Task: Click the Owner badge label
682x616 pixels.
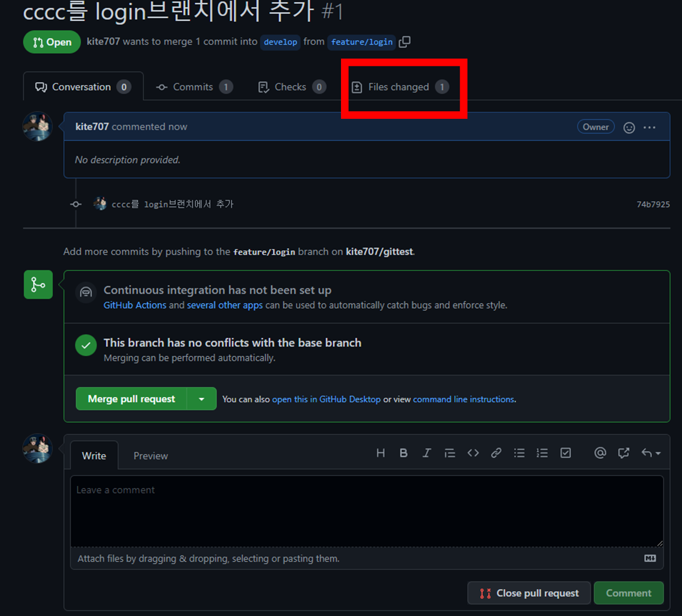Action: pos(596,127)
